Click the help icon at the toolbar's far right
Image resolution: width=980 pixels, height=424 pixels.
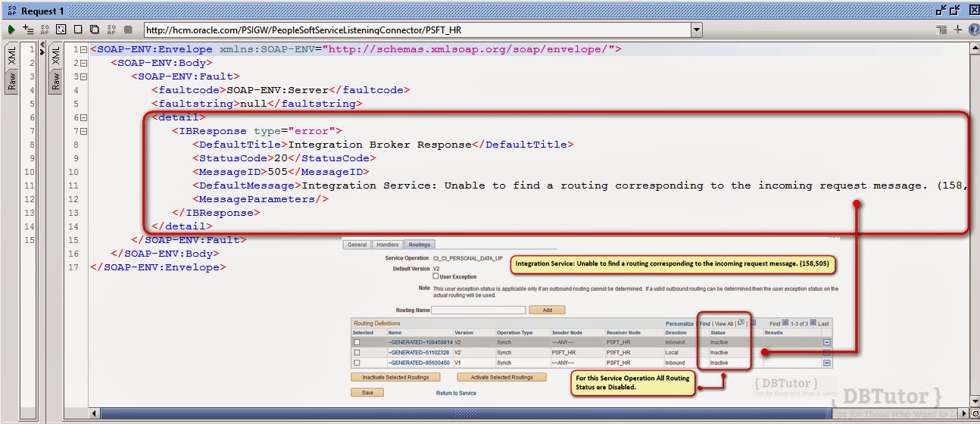tap(972, 30)
